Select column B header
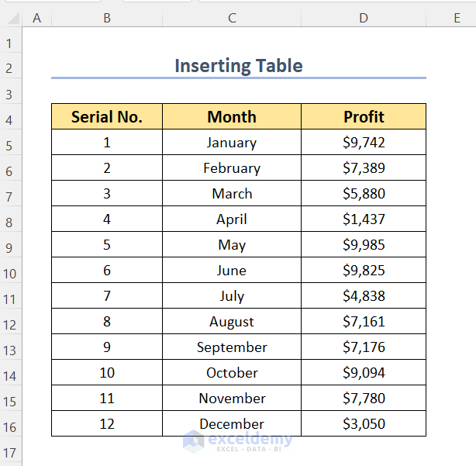The width and height of the screenshot is (476, 466). point(106,18)
